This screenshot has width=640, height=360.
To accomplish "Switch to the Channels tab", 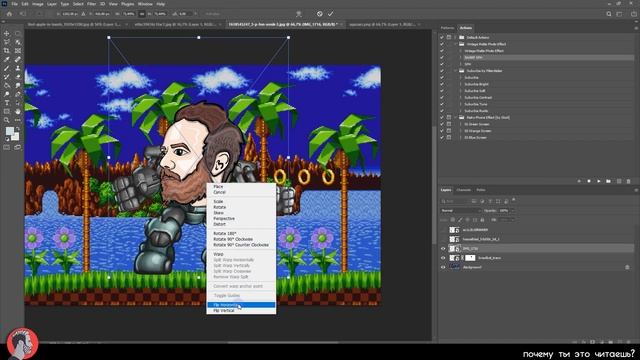I will (x=463, y=190).
